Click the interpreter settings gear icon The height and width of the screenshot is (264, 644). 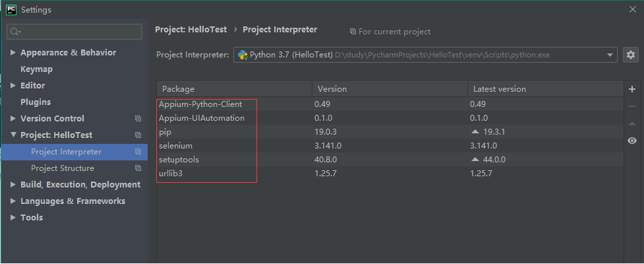coord(631,55)
